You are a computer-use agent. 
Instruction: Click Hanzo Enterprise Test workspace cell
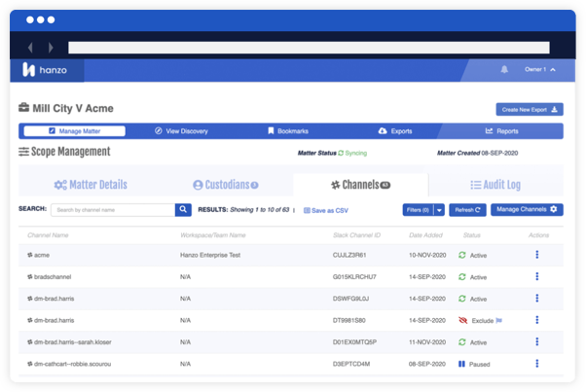tap(210, 255)
